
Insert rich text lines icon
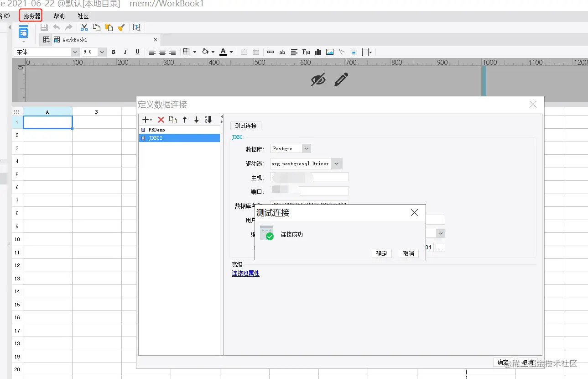pyautogui.click(x=294, y=52)
